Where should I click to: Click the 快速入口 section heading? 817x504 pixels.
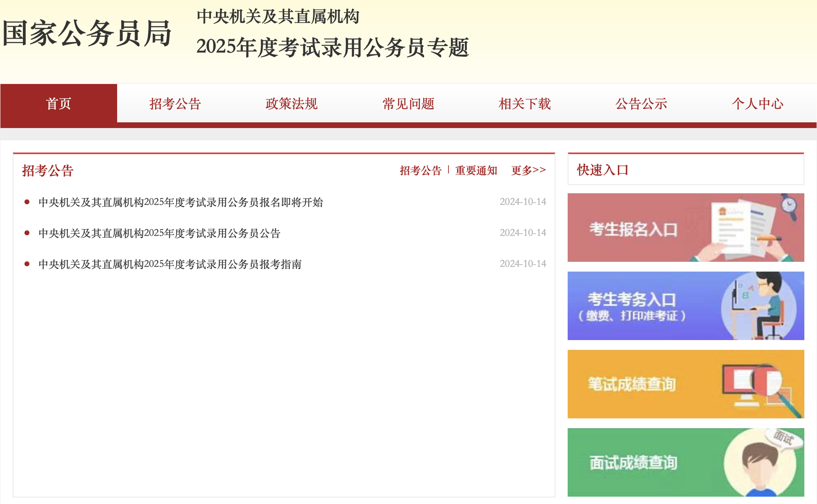pos(603,170)
